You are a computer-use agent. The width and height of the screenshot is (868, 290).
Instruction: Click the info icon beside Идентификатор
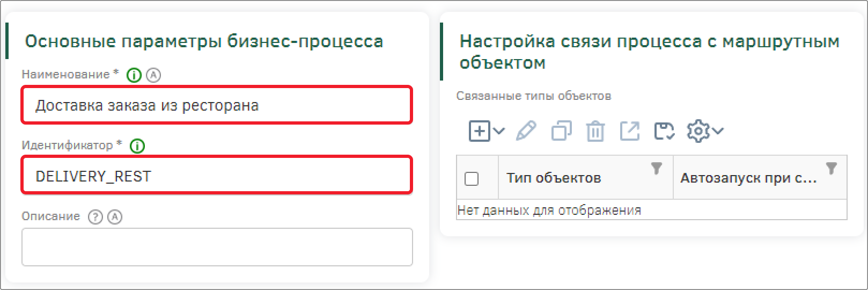(137, 146)
